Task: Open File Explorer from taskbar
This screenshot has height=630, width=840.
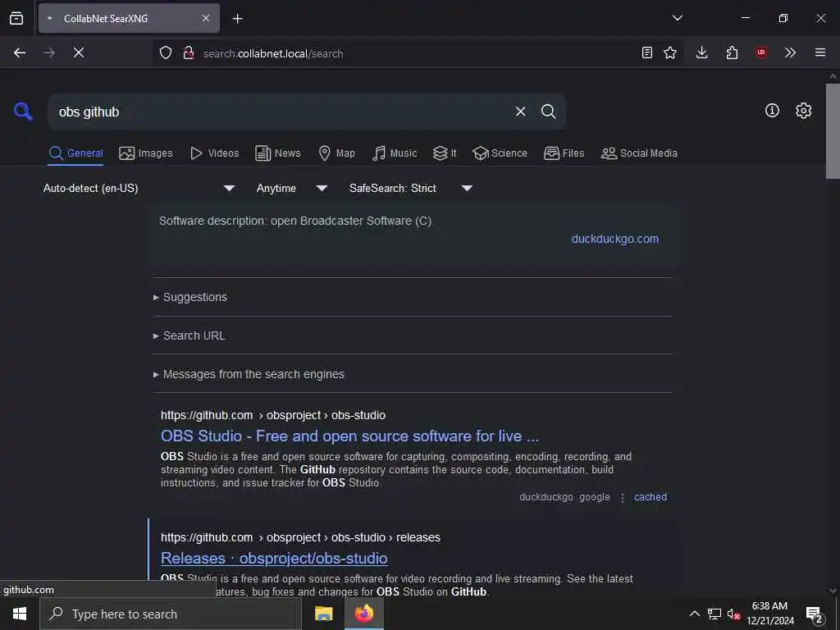Action: (x=323, y=614)
